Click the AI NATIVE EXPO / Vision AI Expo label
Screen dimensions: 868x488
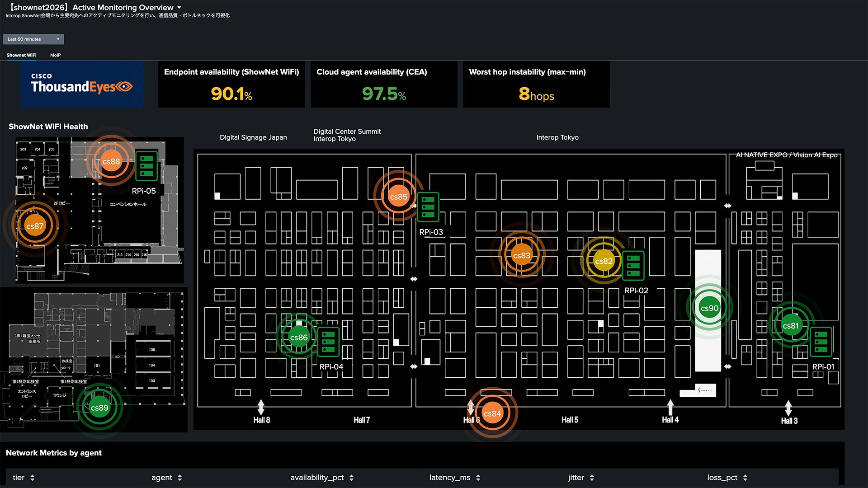787,155
